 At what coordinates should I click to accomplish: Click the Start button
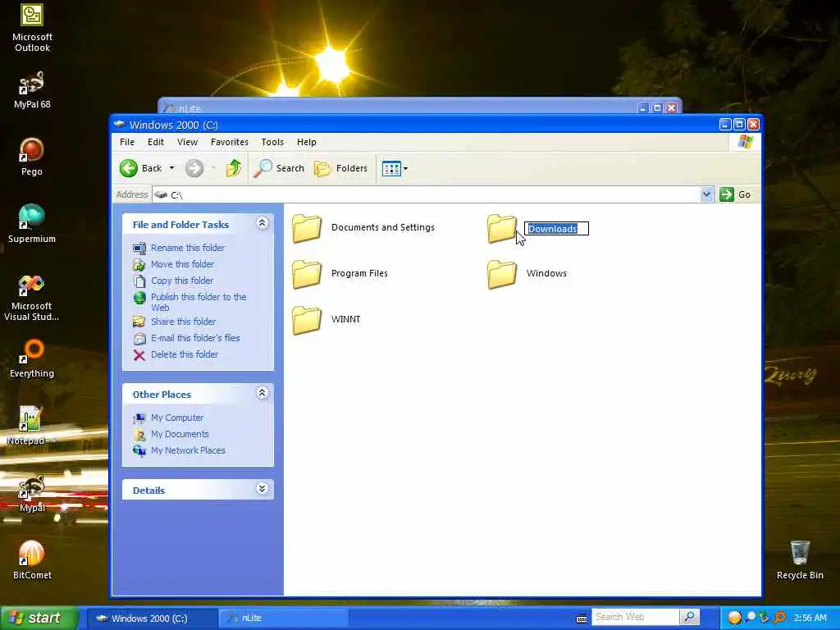(x=39, y=618)
